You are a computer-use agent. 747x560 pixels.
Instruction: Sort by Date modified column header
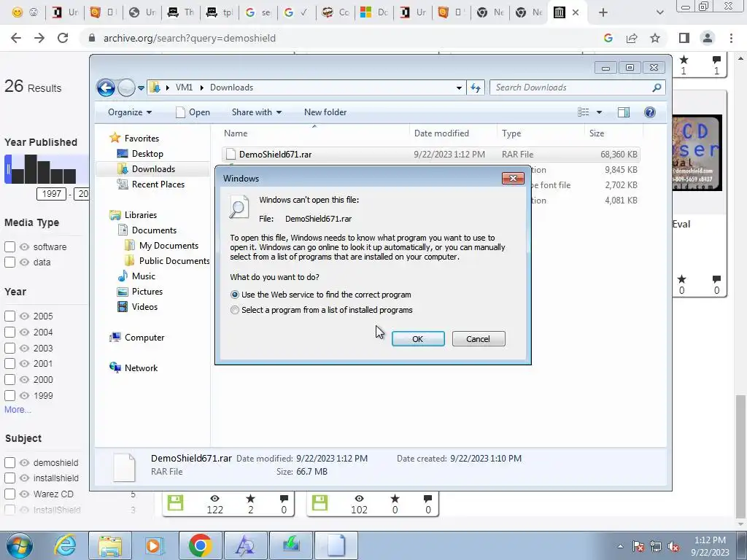click(452, 133)
